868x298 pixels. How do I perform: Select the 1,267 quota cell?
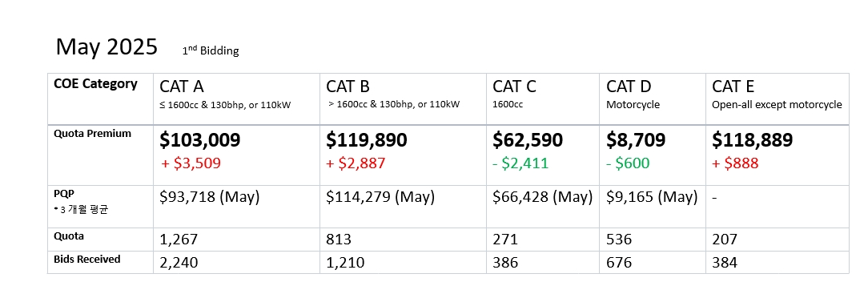[236, 240]
